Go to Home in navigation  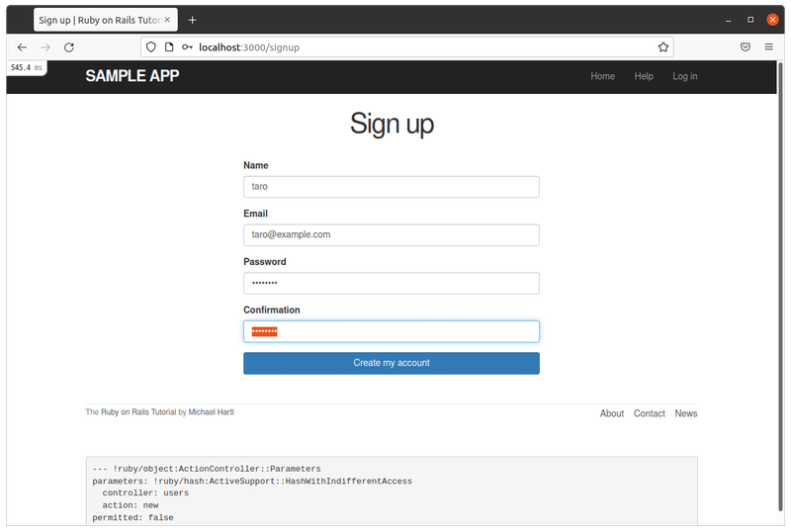coord(602,76)
